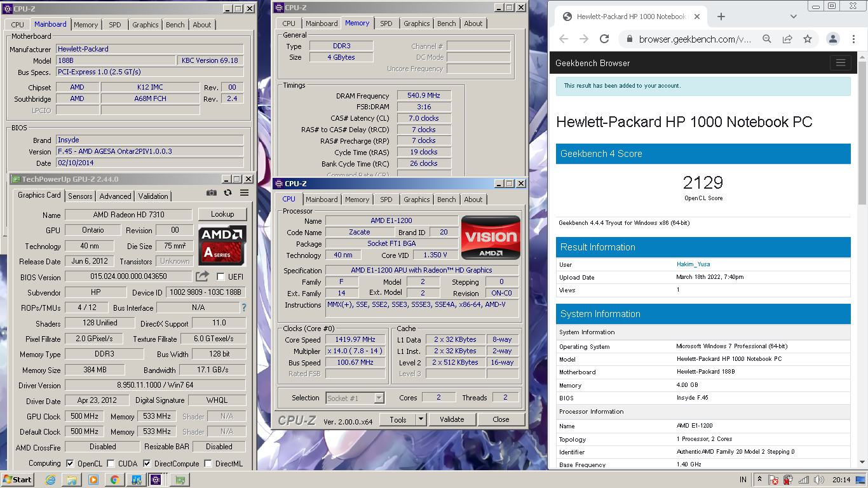Open Windows Media Player from the taskbar

pyautogui.click(x=93, y=480)
